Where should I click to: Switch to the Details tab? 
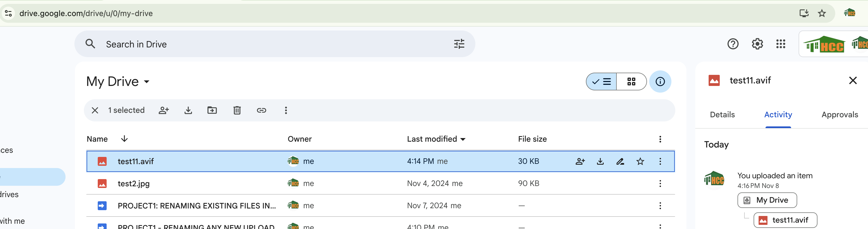pos(722,115)
